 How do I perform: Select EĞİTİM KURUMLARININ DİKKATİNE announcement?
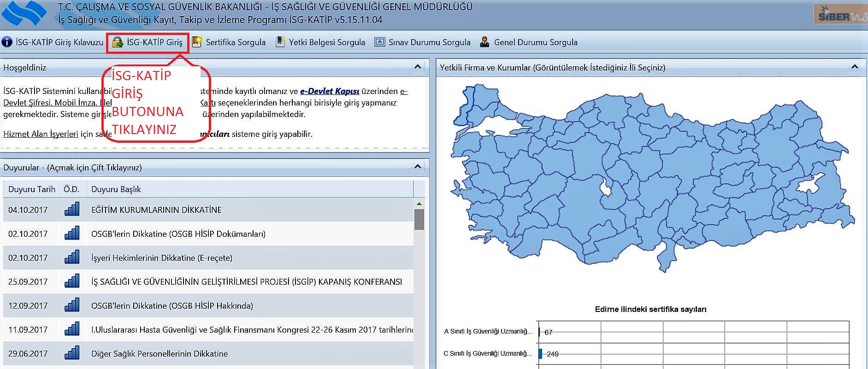pos(156,210)
